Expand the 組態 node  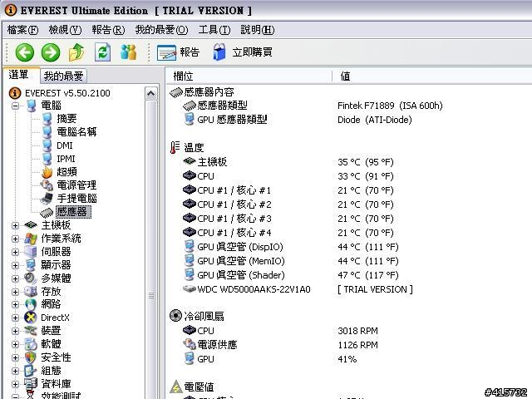pyautogui.click(x=15, y=371)
